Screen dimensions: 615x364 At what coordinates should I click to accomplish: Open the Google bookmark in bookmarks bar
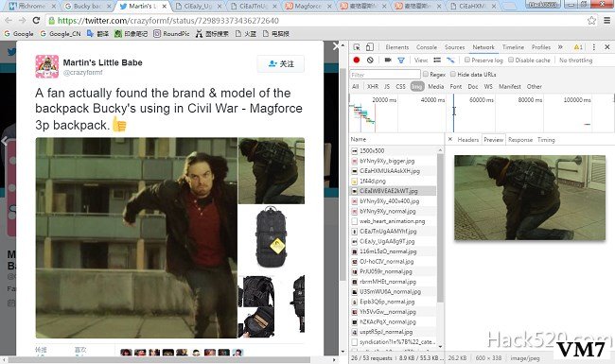[x=19, y=34]
